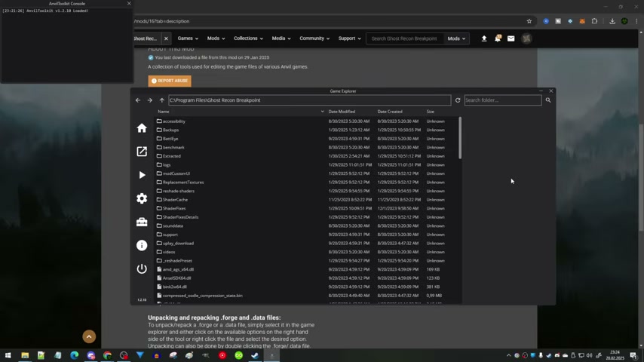Click the Report Abuse button
This screenshot has height=362, width=644.
(x=170, y=81)
